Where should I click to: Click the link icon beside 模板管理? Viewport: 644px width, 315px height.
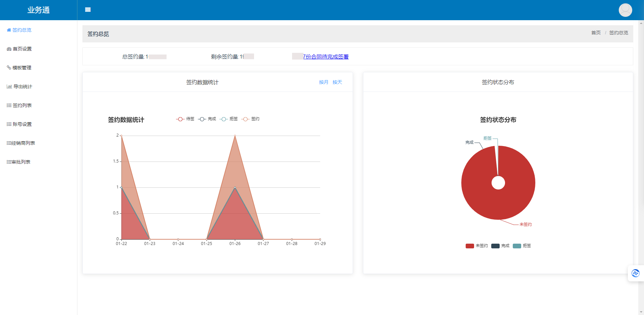(9, 68)
